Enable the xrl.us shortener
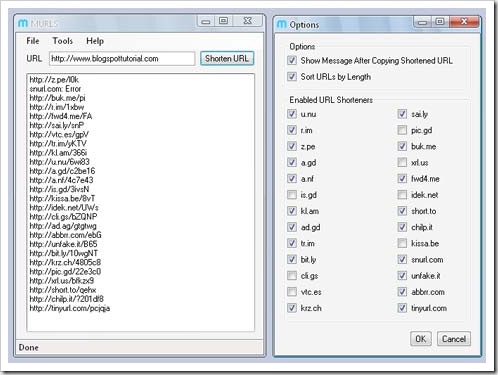 [402, 162]
